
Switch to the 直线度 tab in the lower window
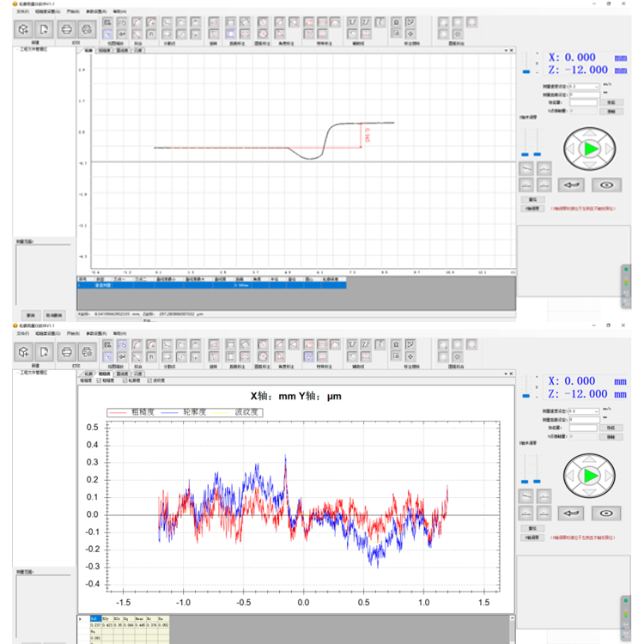pyautogui.click(x=122, y=374)
